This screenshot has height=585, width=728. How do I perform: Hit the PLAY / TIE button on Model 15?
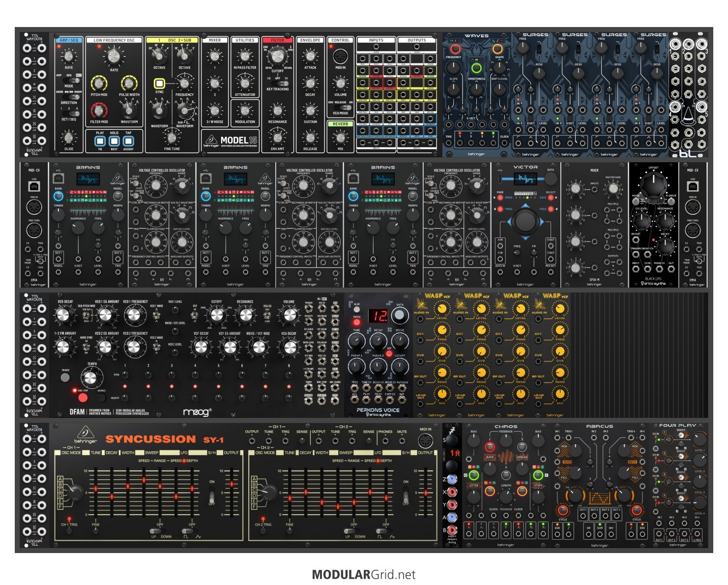pos(100,141)
